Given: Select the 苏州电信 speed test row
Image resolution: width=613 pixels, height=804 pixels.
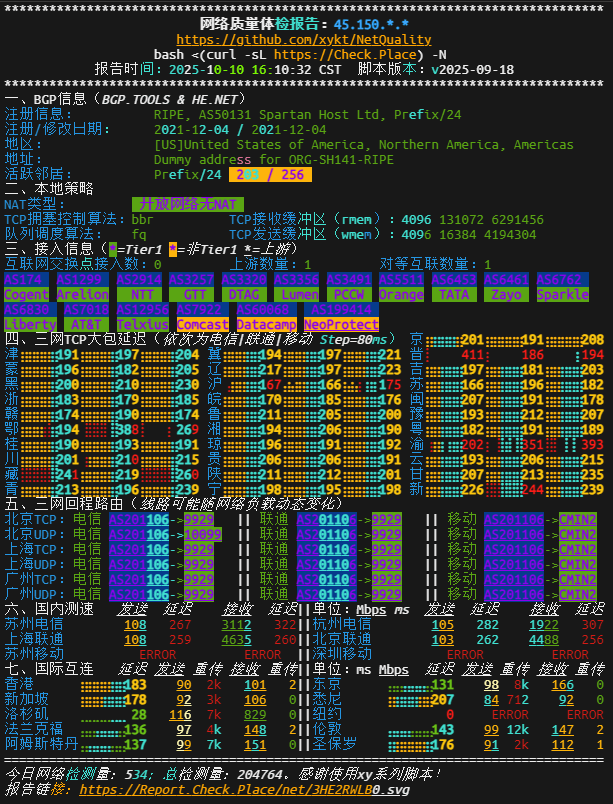Looking at the screenshot, I should click(x=33, y=624).
